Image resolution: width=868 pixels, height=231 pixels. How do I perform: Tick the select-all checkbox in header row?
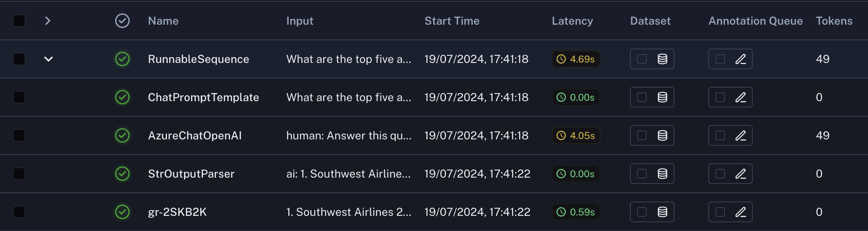pos(19,21)
